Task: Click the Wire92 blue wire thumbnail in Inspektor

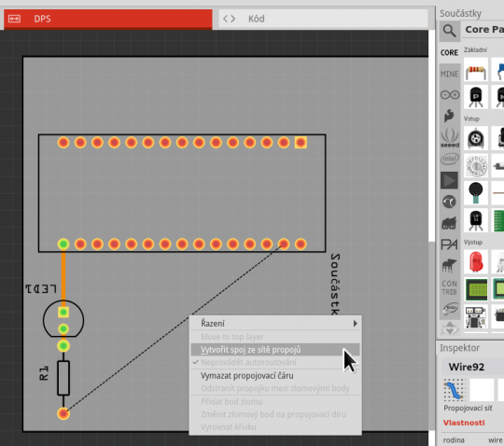Action: (455, 390)
